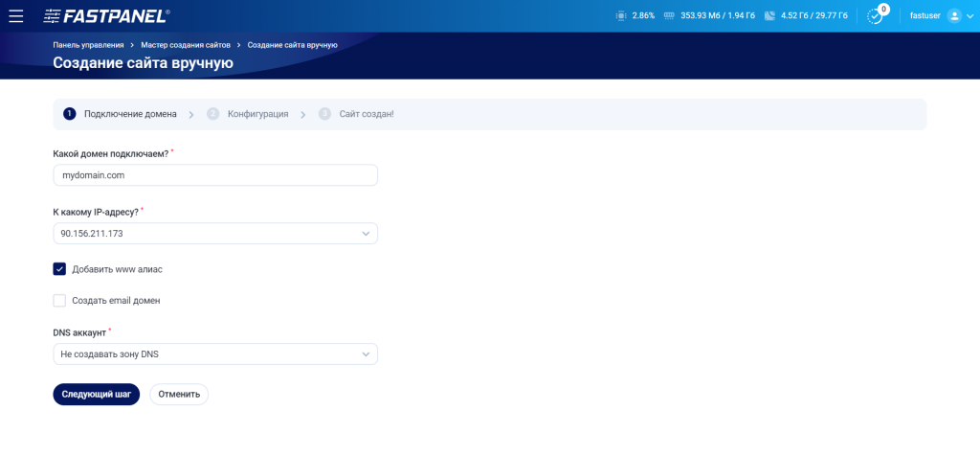Uncheck the add www alias checkbox
The width and height of the screenshot is (980, 456).
click(59, 269)
